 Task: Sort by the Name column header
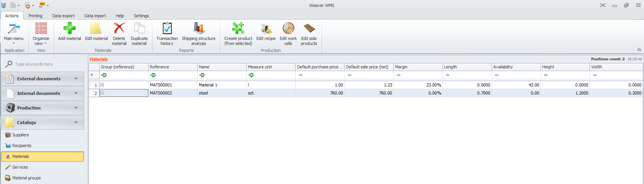[222, 67]
